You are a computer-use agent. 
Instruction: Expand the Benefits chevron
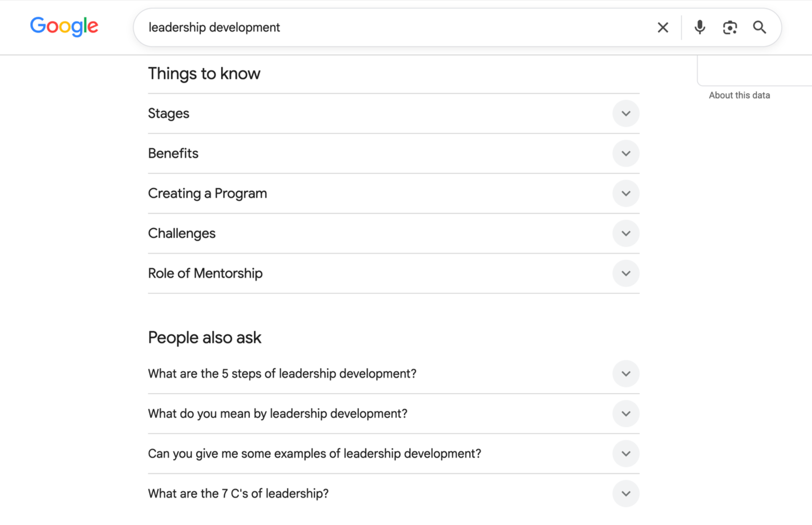coord(626,153)
